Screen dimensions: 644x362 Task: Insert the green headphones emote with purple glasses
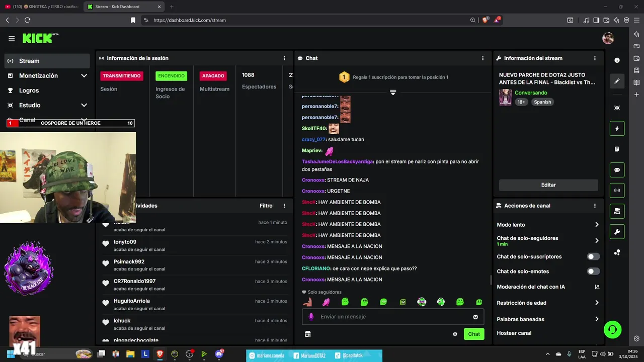[422, 302]
